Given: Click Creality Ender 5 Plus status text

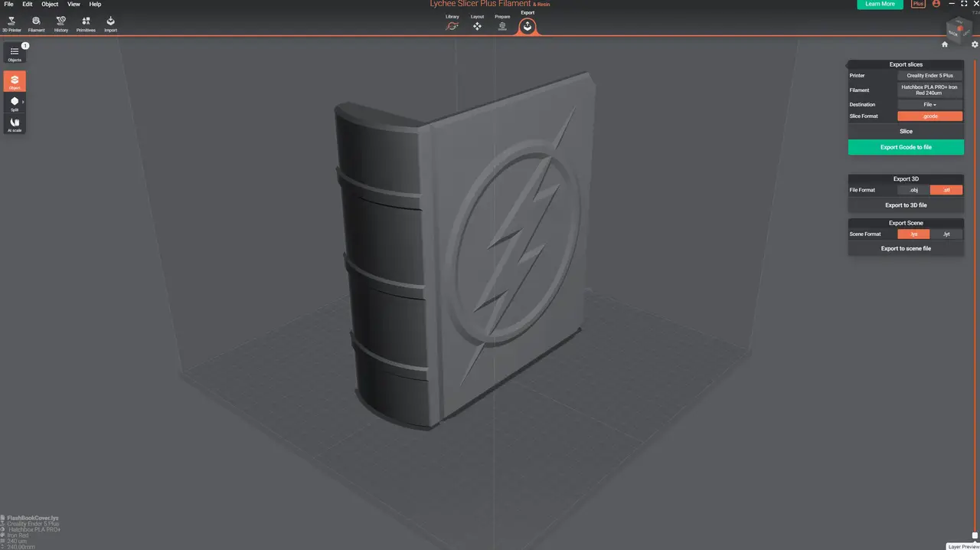Looking at the screenshot, I should pos(33,524).
